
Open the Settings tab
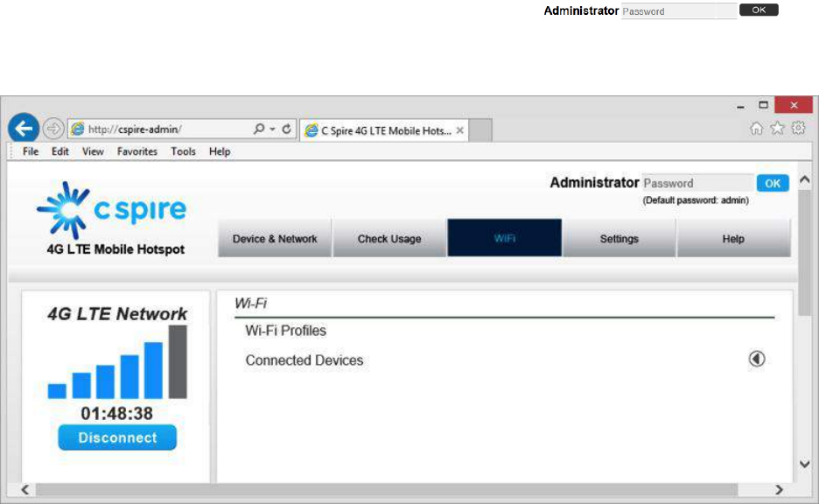click(619, 238)
